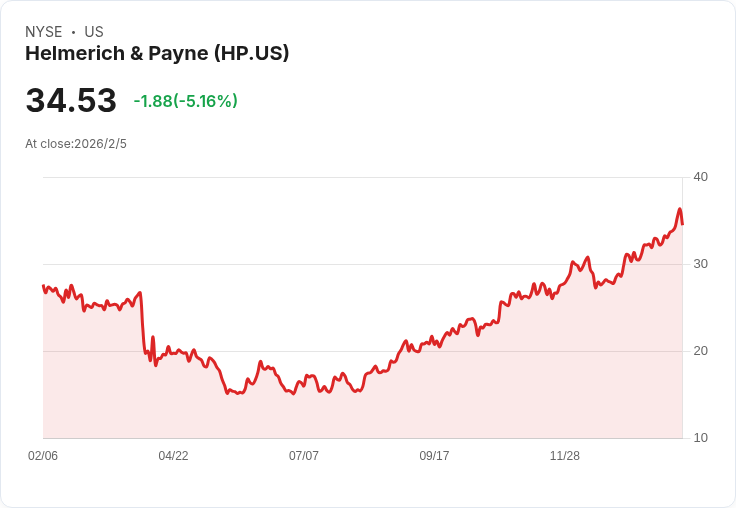Click the rightmost end of the price line
Image resolution: width=736 pixels, height=508 pixels.
pyautogui.click(x=682, y=223)
